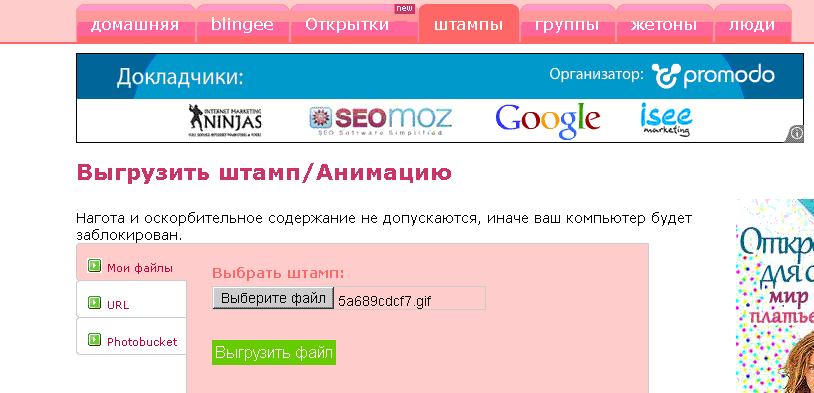Image resolution: width=814 pixels, height=393 pixels.
Task: Click the Google logo in banner
Action: click(x=548, y=120)
